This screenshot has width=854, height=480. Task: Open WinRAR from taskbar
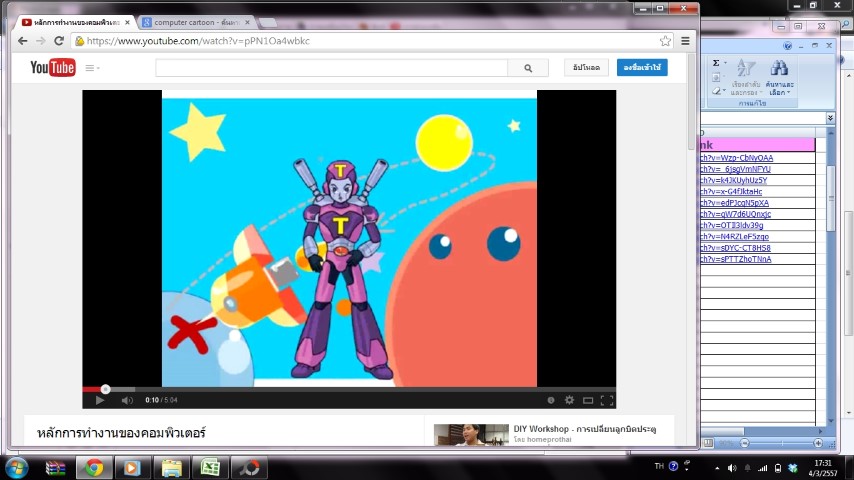pos(55,468)
